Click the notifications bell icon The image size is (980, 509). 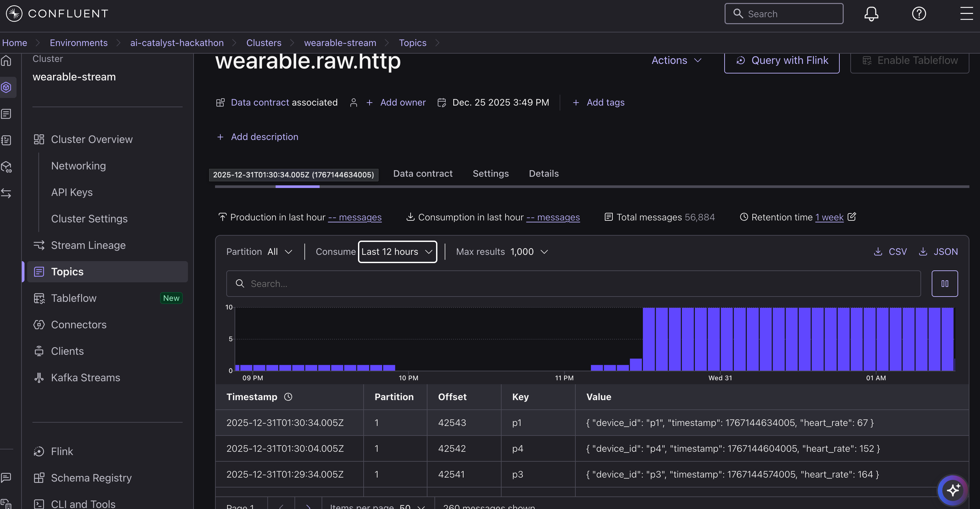pos(871,14)
